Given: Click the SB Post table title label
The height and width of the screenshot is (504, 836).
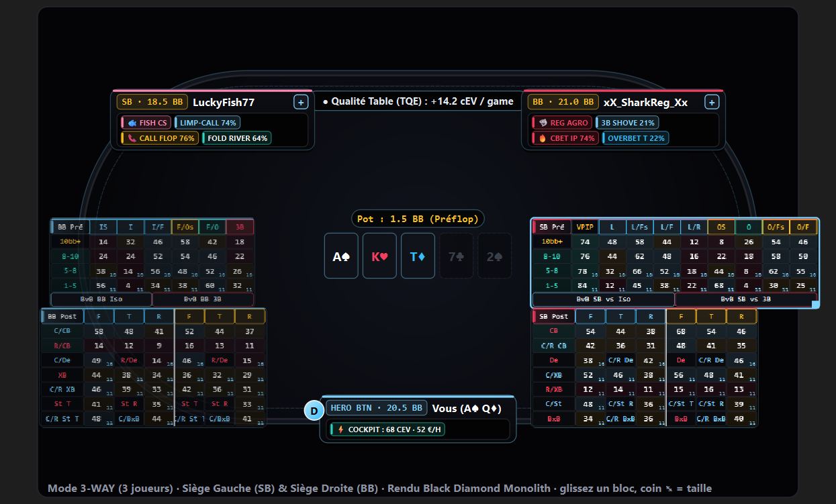Looking at the screenshot, I should pos(553,316).
